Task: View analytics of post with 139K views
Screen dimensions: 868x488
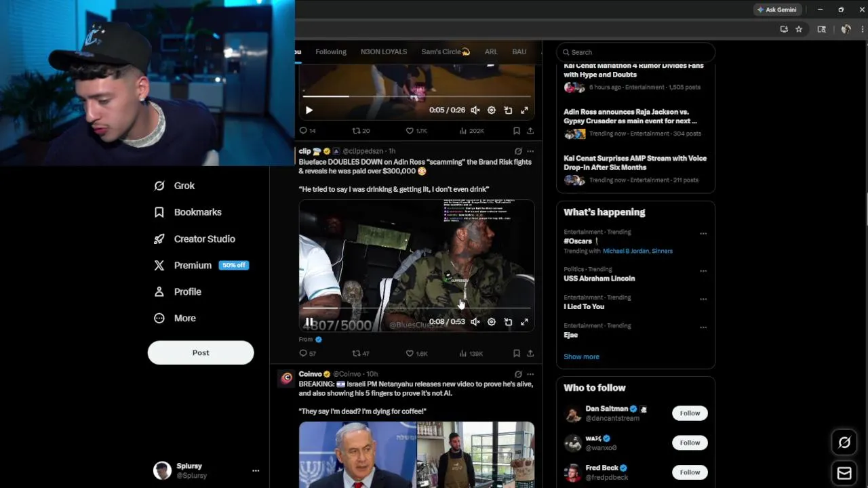Action: click(471, 353)
